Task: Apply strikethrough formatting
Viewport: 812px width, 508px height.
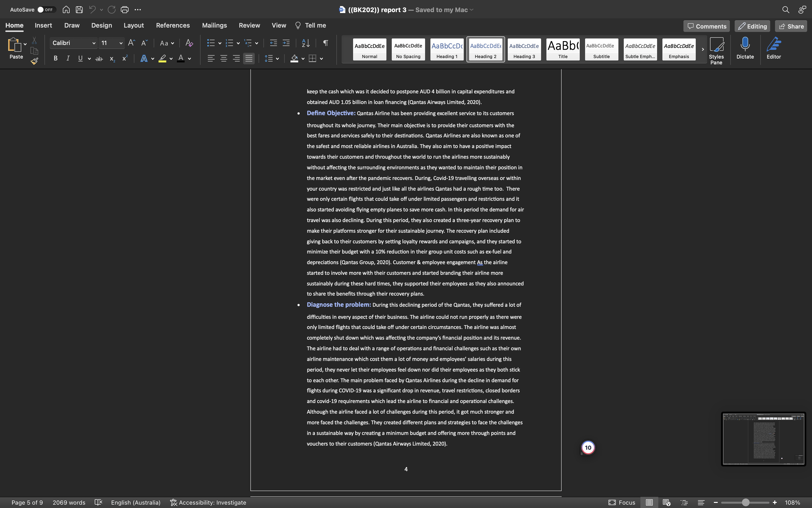Action: point(99,59)
